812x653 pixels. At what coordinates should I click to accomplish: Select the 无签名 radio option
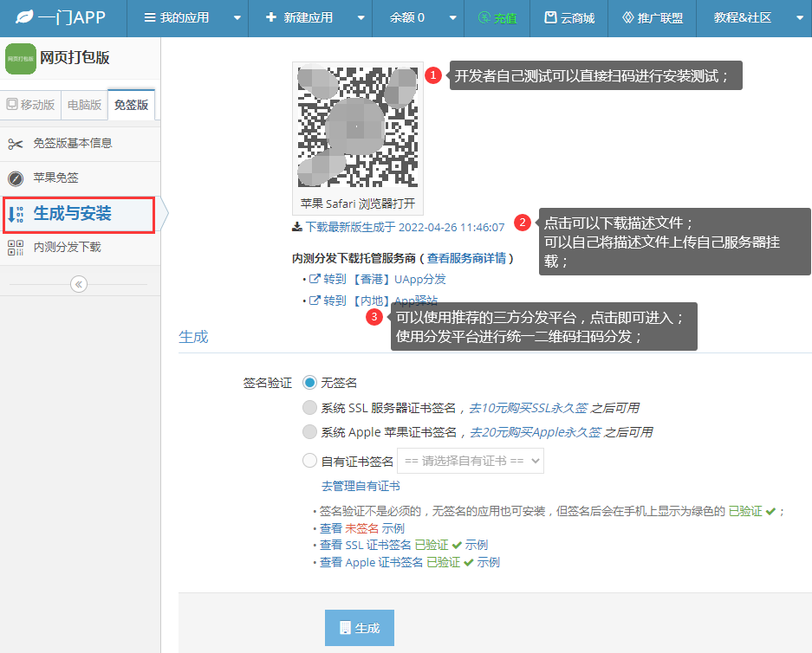309,383
